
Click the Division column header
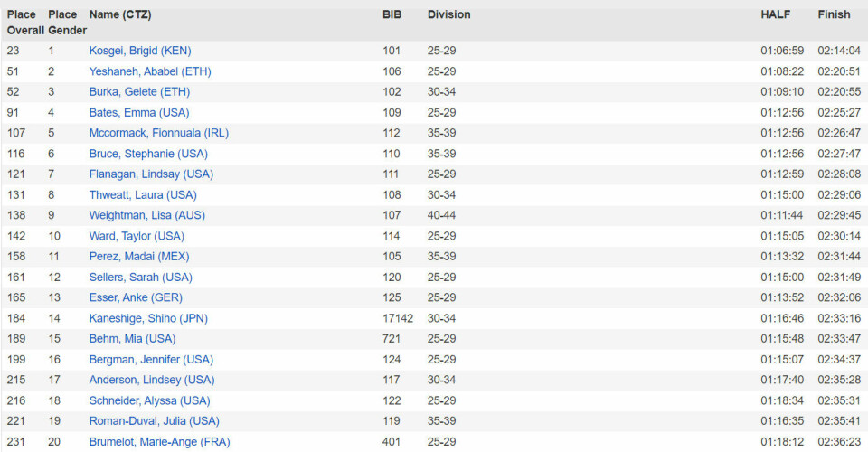tap(448, 14)
